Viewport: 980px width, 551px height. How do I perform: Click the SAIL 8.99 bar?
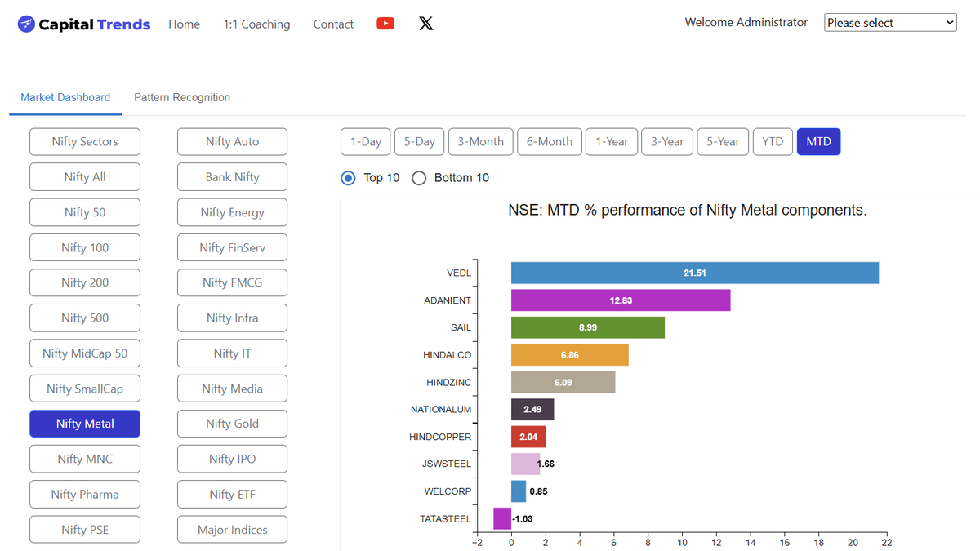pyautogui.click(x=588, y=327)
